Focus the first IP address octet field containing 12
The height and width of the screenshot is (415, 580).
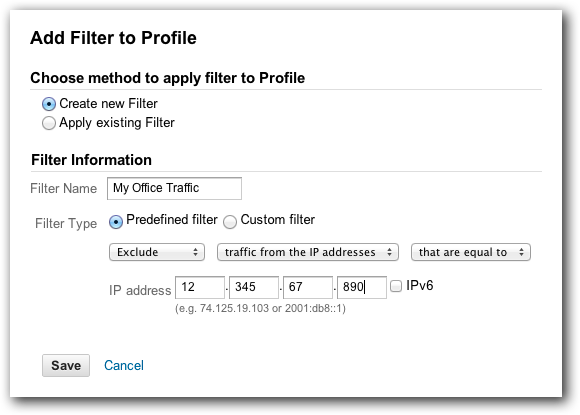pos(200,287)
